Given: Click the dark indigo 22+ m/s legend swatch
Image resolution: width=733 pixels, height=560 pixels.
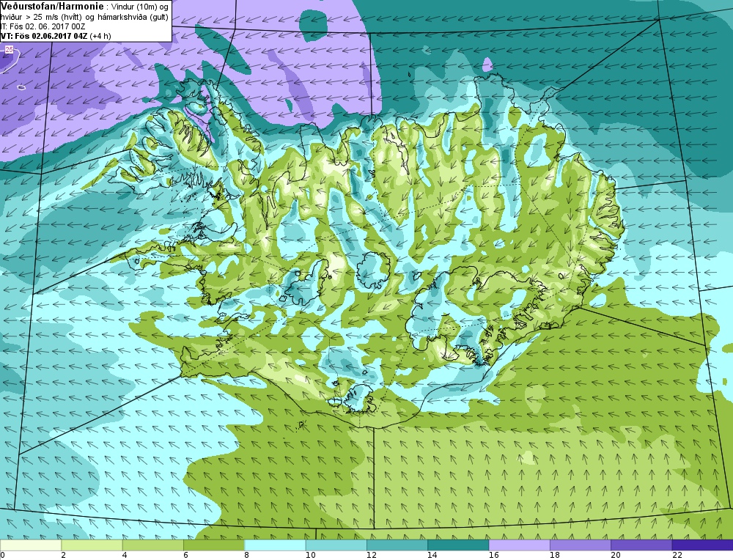Looking at the screenshot, I should pyautogui.click(x=702, y=545).
